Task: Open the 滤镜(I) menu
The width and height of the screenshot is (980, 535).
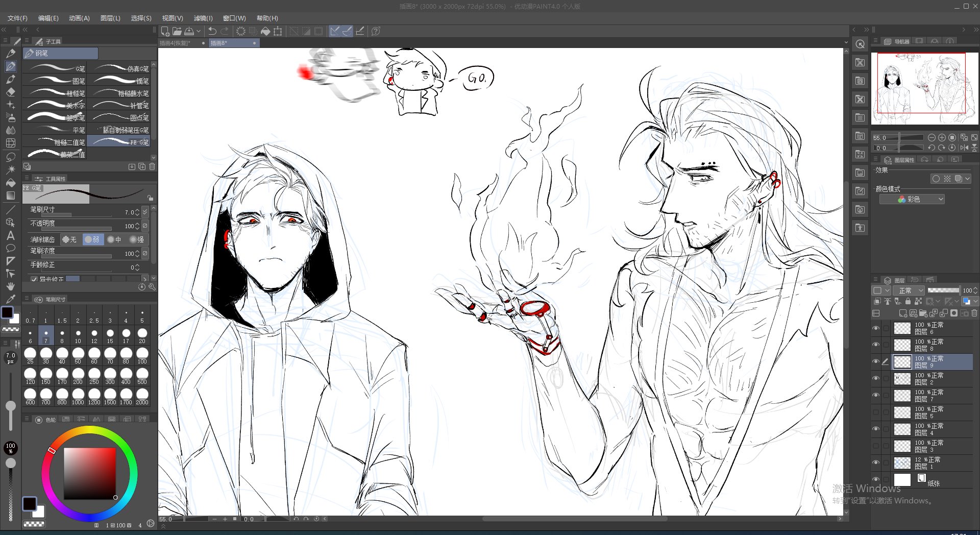Action: [203, 18]
